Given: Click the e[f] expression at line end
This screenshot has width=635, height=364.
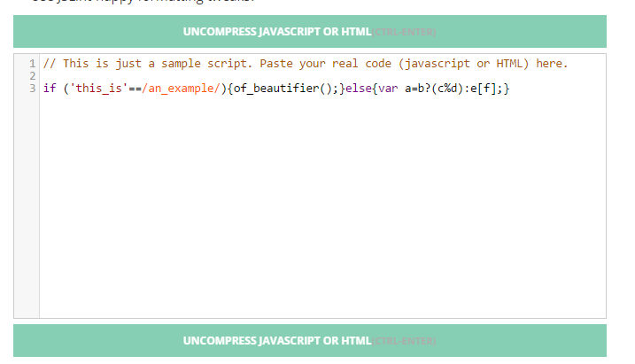Looking at the screenshot, I should [x=484, y=89].
